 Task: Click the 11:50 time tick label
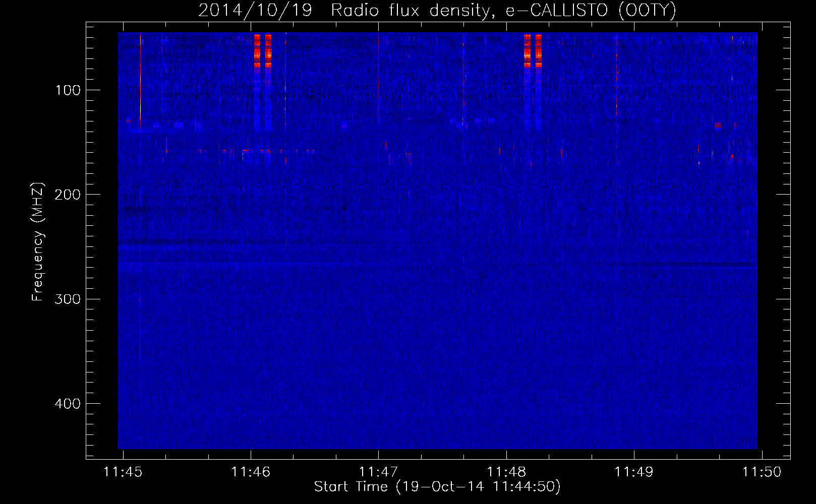click(x=762, y=472)
